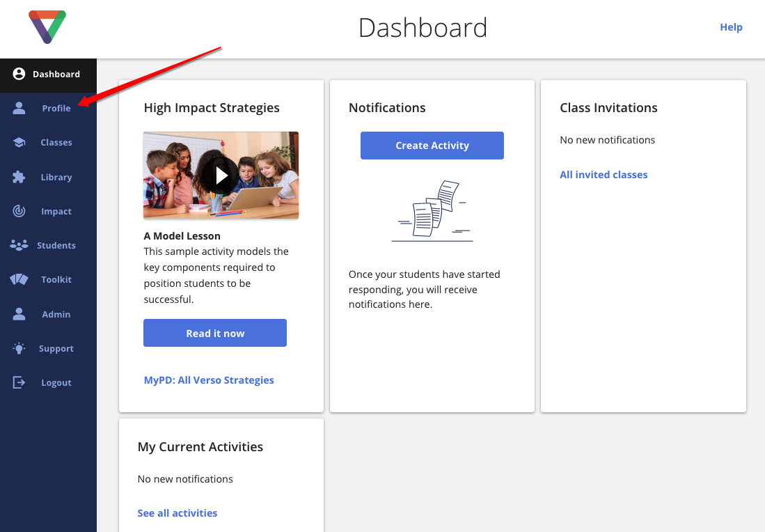This screenshot has height=532, width=765.
Task: Open MyPD: All Verso Strategies link
Action: tap(209, 380)
